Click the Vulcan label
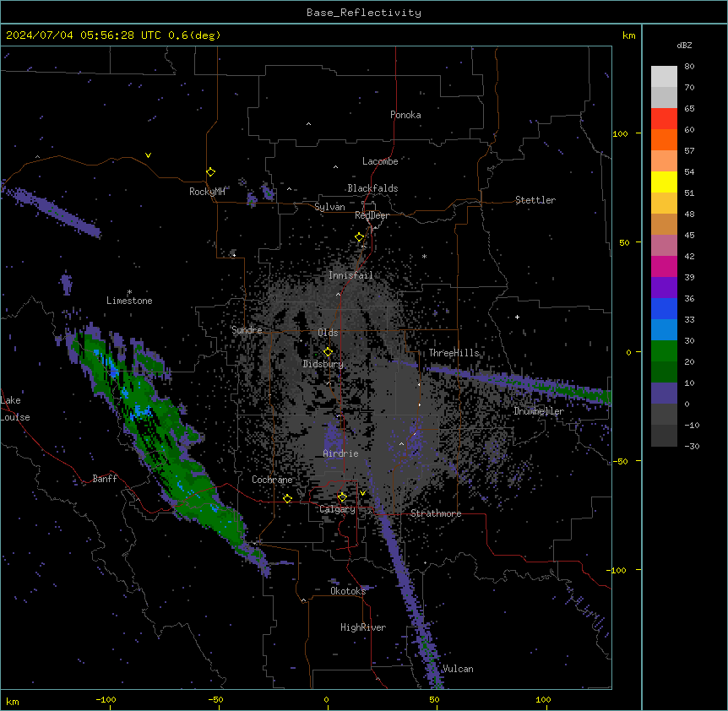This screenshot has width=728, height=711. (x=458, y=669)
